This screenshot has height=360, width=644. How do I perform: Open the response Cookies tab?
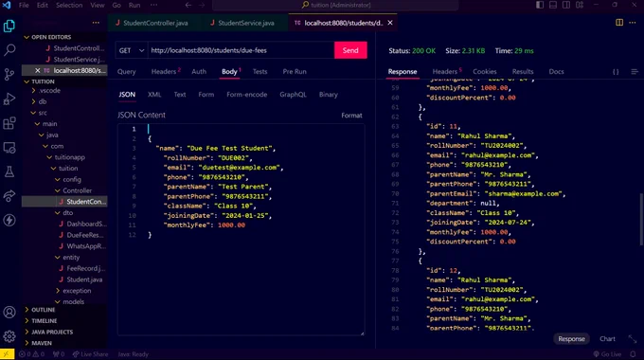[x=485, y=71]
